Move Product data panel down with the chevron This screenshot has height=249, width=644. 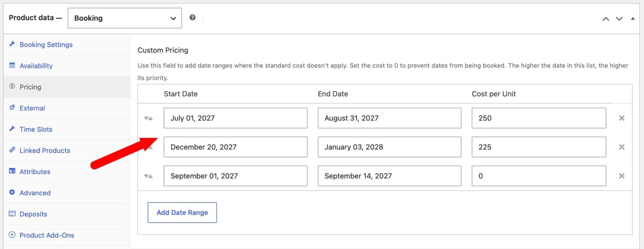tap(619, 19)
